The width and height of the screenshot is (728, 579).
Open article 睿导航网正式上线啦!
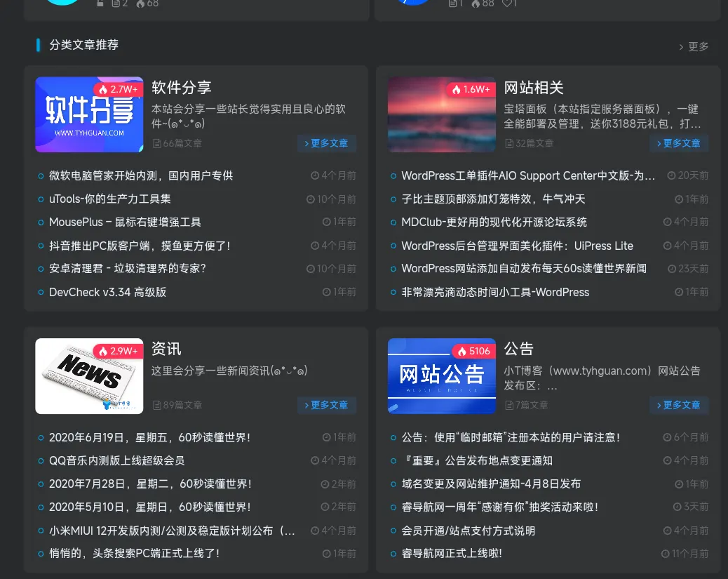coord(452,554)
